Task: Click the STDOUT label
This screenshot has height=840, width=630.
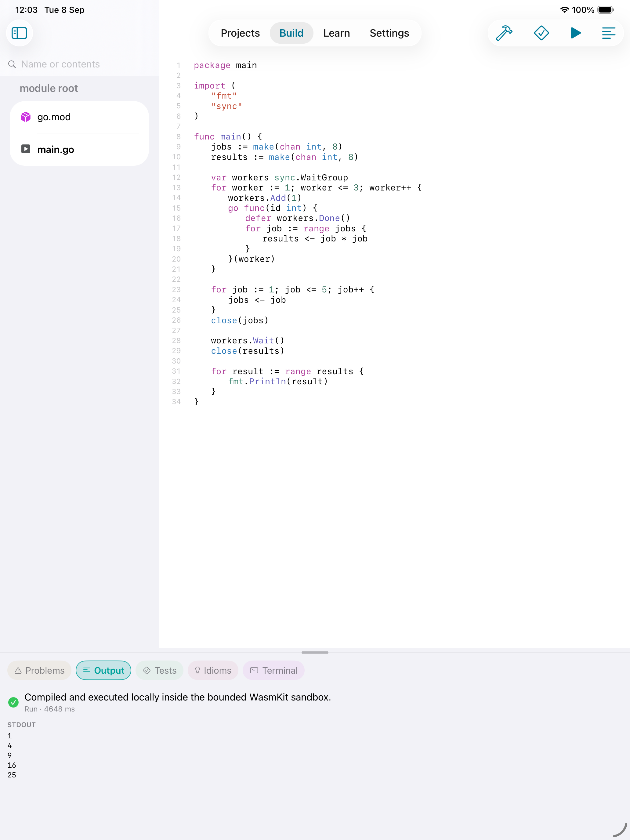Action: [x=22, y=725]
